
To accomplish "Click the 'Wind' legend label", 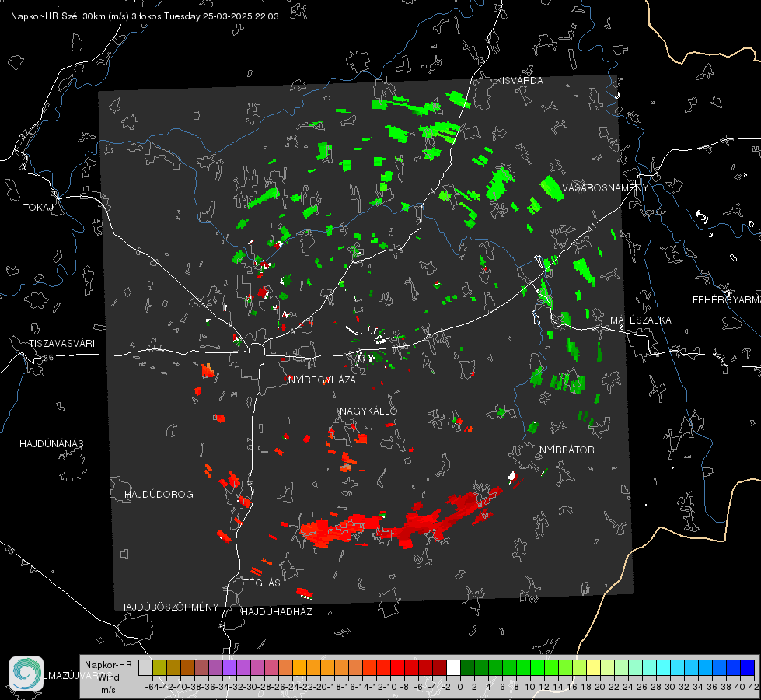I will 109,677.
